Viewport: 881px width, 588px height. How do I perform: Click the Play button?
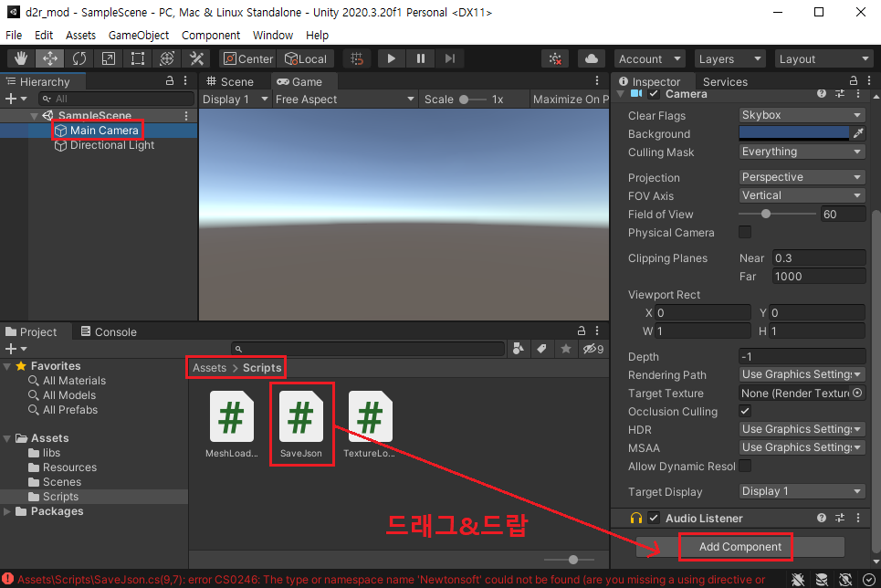[x=392, y=58]
